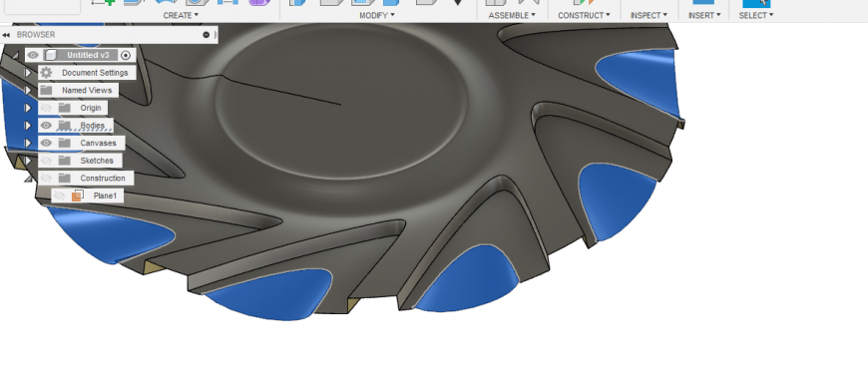The image size is (868, 386).
Task: Open the MODIFY dropdown menu
Action: point(377,16)
